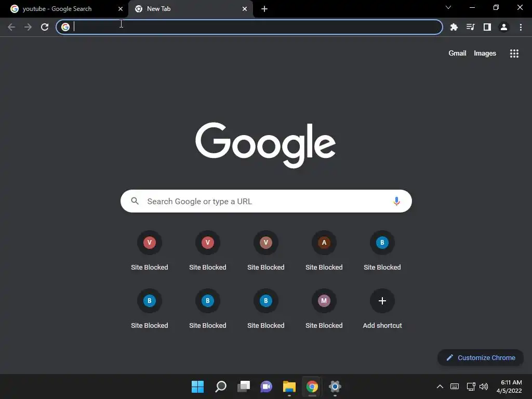This screenshot has height=399, width=532.
Task: Go back using the browser back arrow
Action: coord(11,27)
